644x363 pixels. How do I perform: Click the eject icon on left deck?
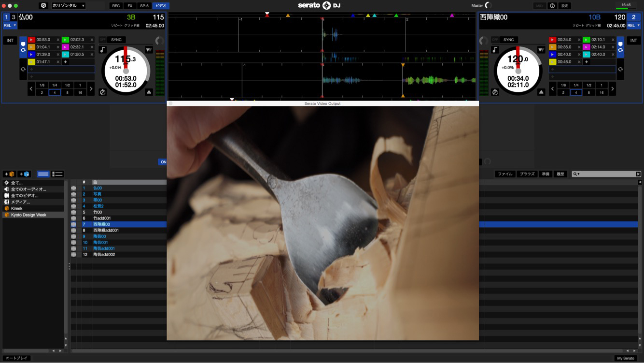pos(149,92)
